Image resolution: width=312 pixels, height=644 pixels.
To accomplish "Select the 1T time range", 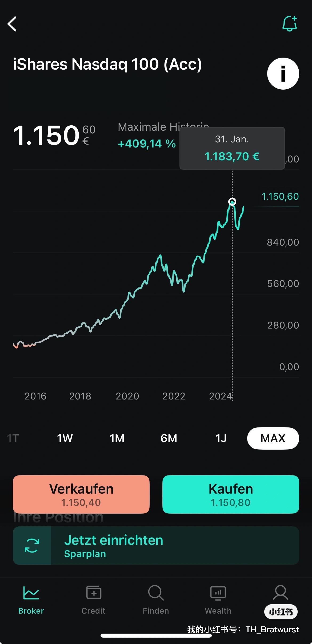I will [x=13, y=438].
